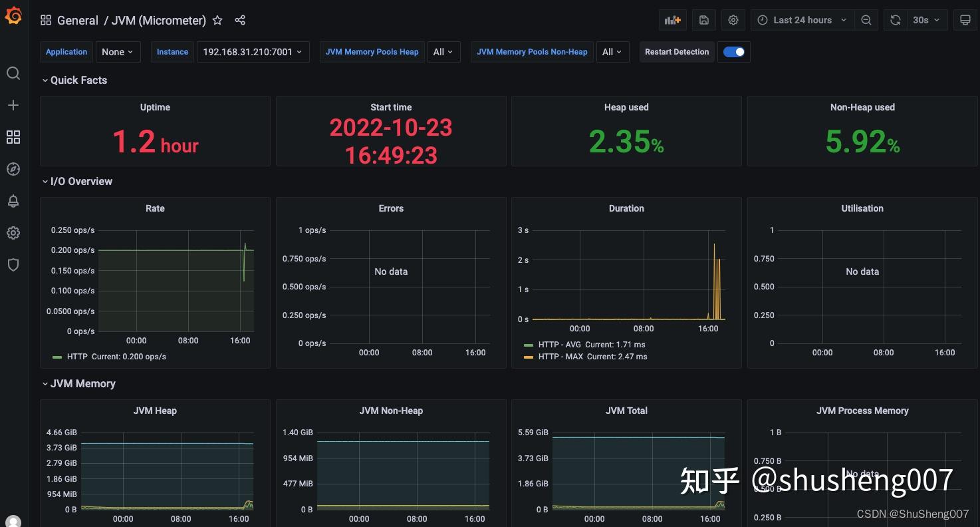Zoom out the time range
This screenshot has height=527, width=980.
(x=866, y=20)
